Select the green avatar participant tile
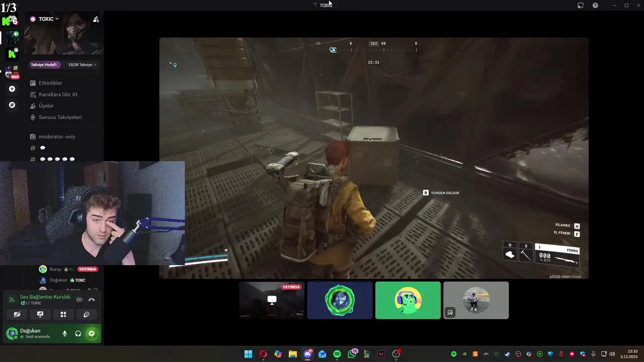This screenshot has width=644, height=362. [x=408, y=300]
